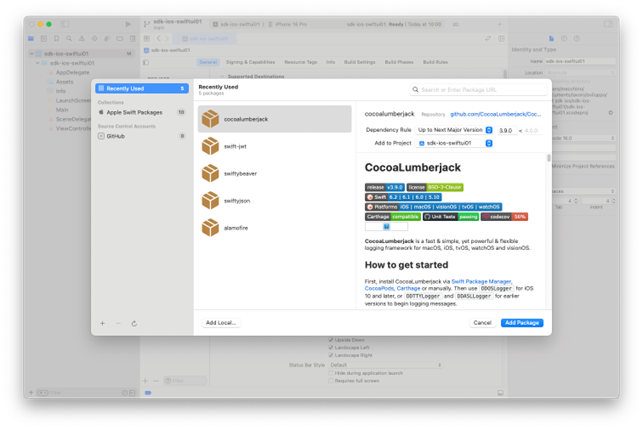The height and width of the screenshot is (430, 643).
Task: Remove collection with the minus button
Action: click(118, 323)
